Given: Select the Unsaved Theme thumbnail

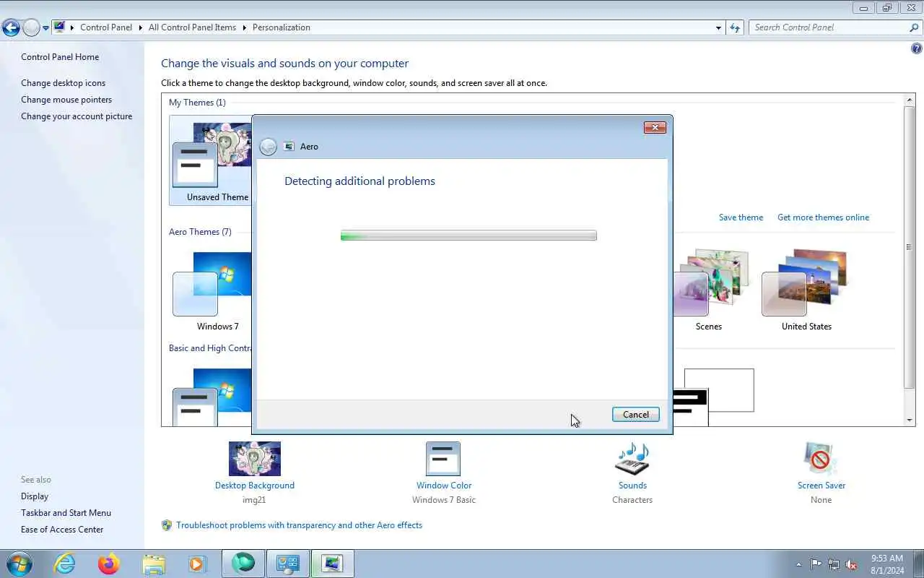Looking at the screenshot, I should [x=212, y=161].
